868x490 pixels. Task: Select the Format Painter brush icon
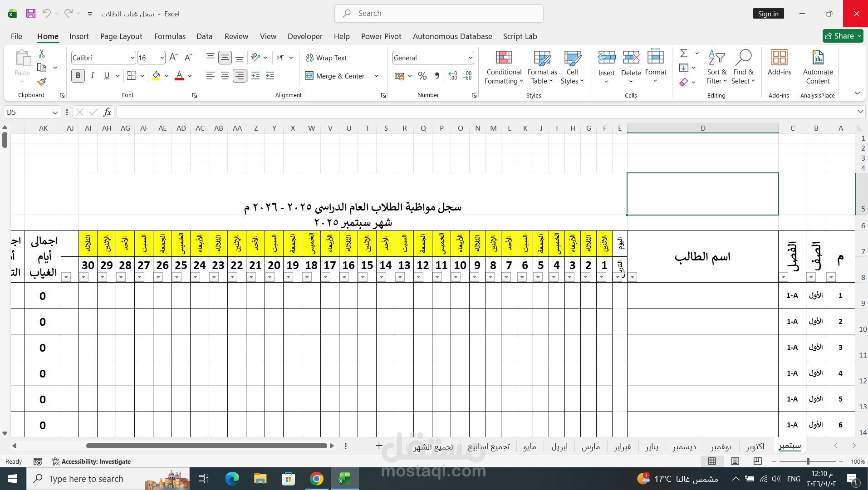[x=42, y=82]
